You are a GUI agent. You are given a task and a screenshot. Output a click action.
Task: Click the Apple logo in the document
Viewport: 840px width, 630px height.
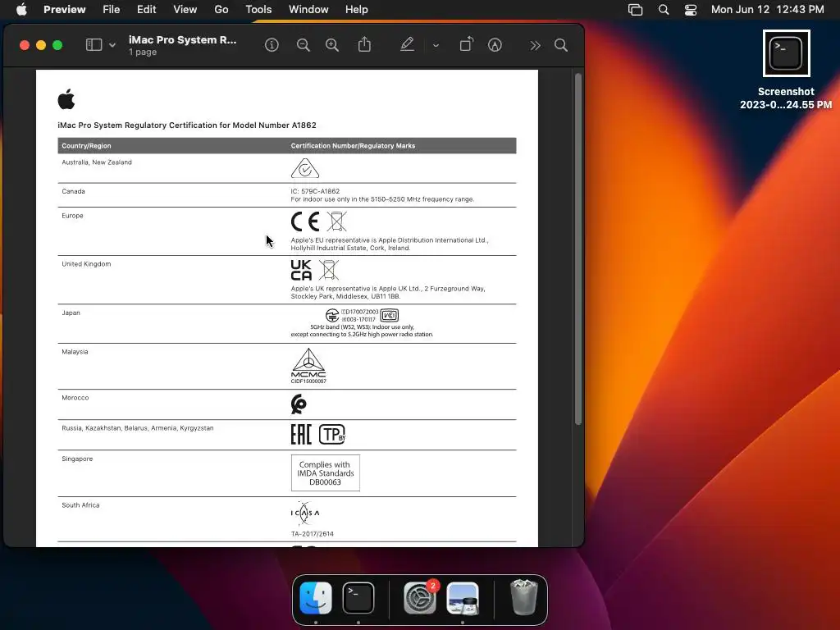click(x=66, y=99)
